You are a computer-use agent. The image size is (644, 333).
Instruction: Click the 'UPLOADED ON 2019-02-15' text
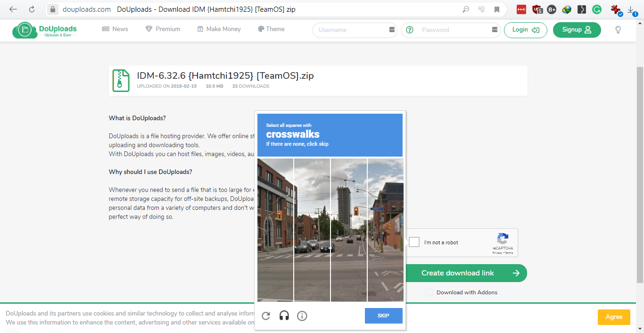coord(167,86)
